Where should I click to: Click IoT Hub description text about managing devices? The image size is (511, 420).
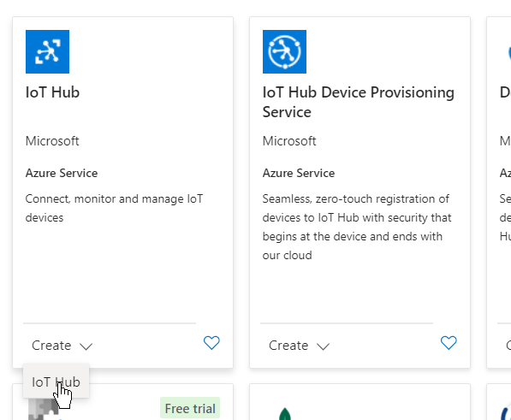(114, 208)
